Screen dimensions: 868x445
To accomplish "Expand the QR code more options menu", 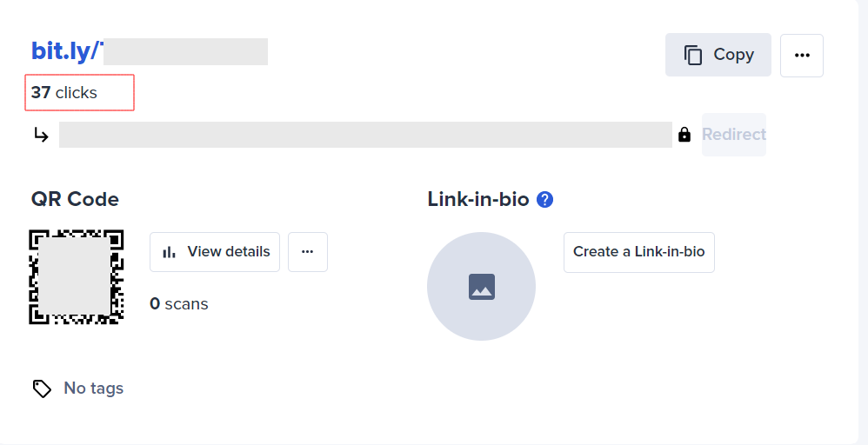I will [x=307, y=252].
